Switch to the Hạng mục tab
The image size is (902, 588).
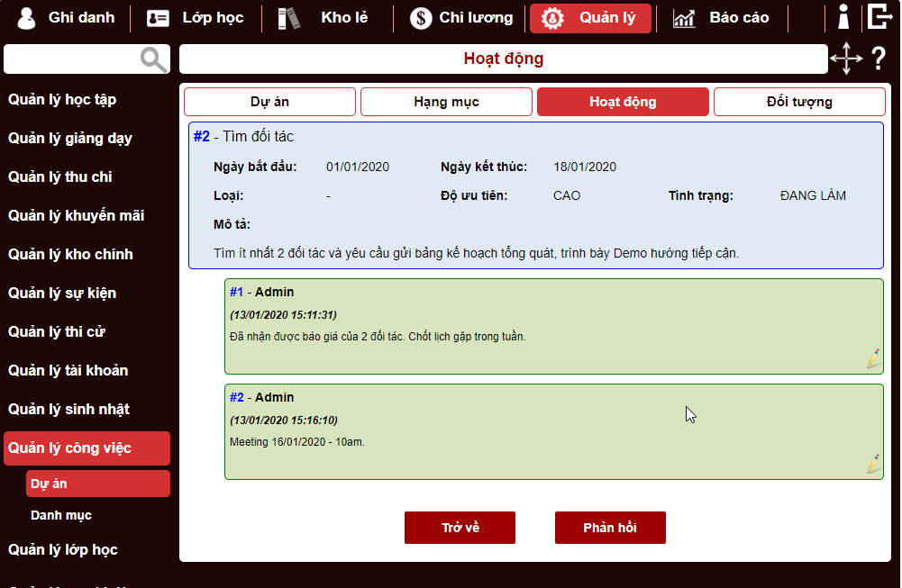[x=446, y=102]
